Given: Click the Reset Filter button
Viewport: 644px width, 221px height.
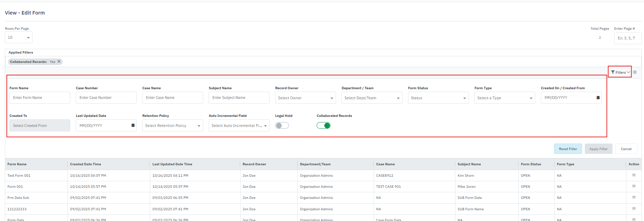Looking at the screenshot, I should [568, 149].
